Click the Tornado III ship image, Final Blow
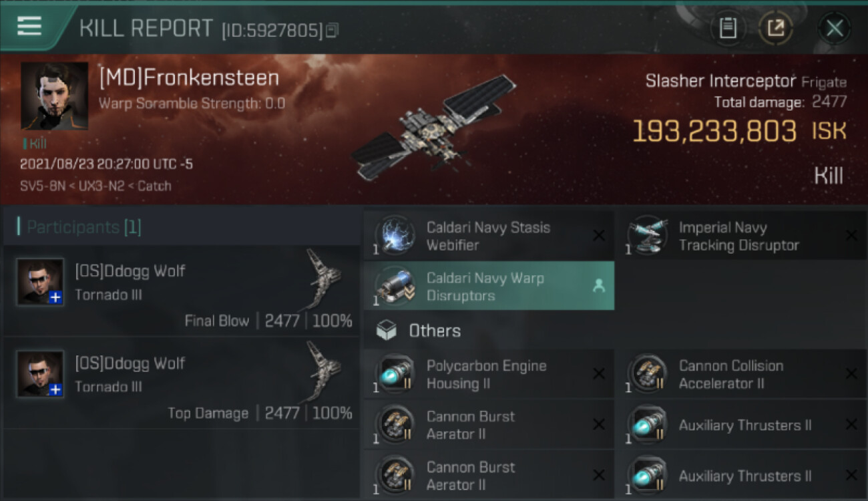 [x=324, y=279]
